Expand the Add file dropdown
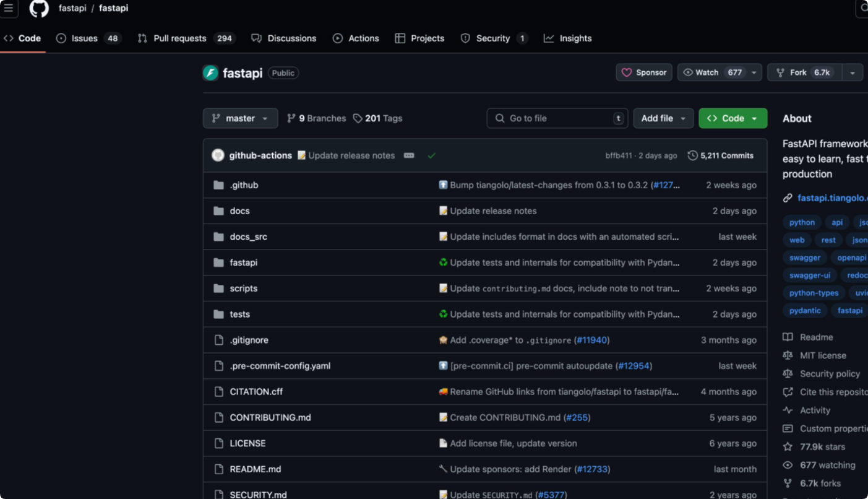The image size is (868, 499). coord(663,118)
